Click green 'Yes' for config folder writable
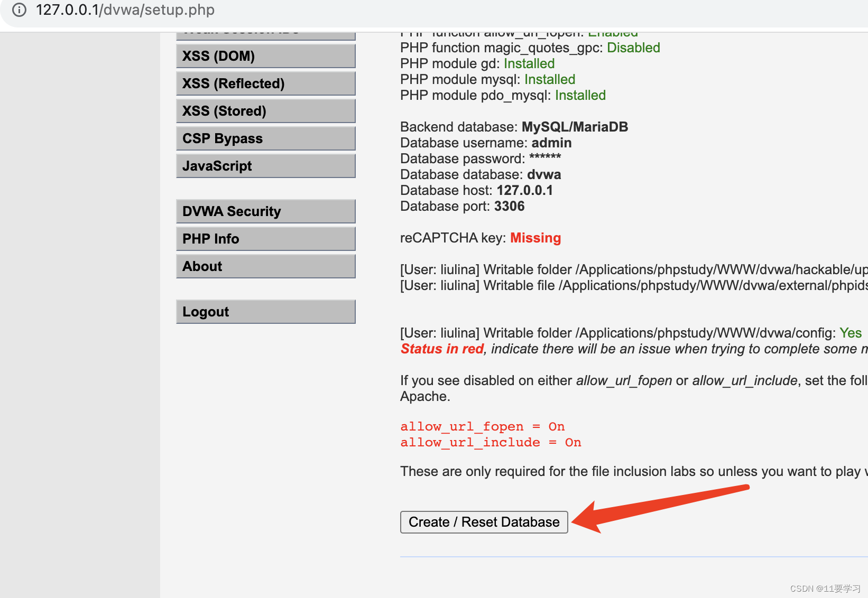 click(851, 333)
